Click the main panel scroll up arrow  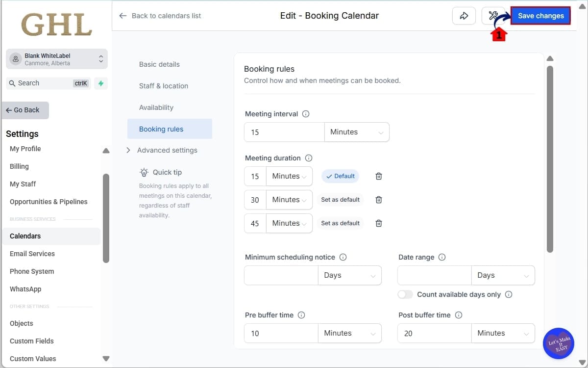(550, 58)
